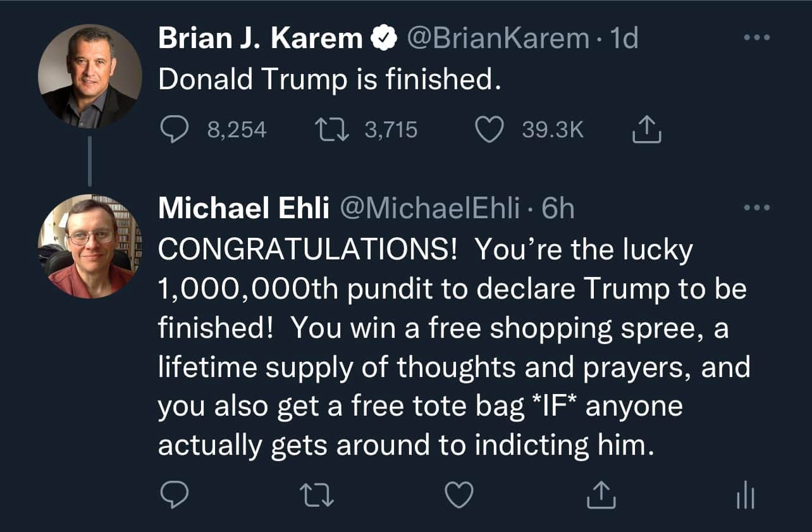Click the verified badge next to Brian J. Karem
Viewport: 812px width, 532px height.
(383, 39)
